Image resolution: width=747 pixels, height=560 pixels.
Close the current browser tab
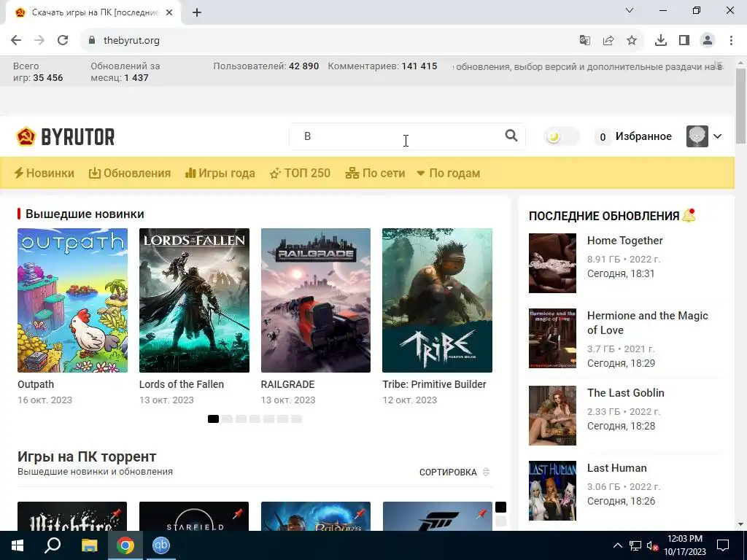169,13
